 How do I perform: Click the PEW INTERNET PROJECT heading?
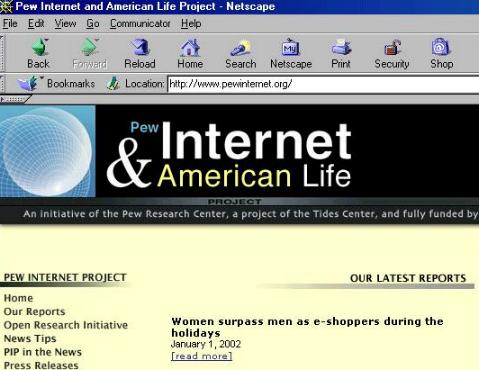point(65,277)
